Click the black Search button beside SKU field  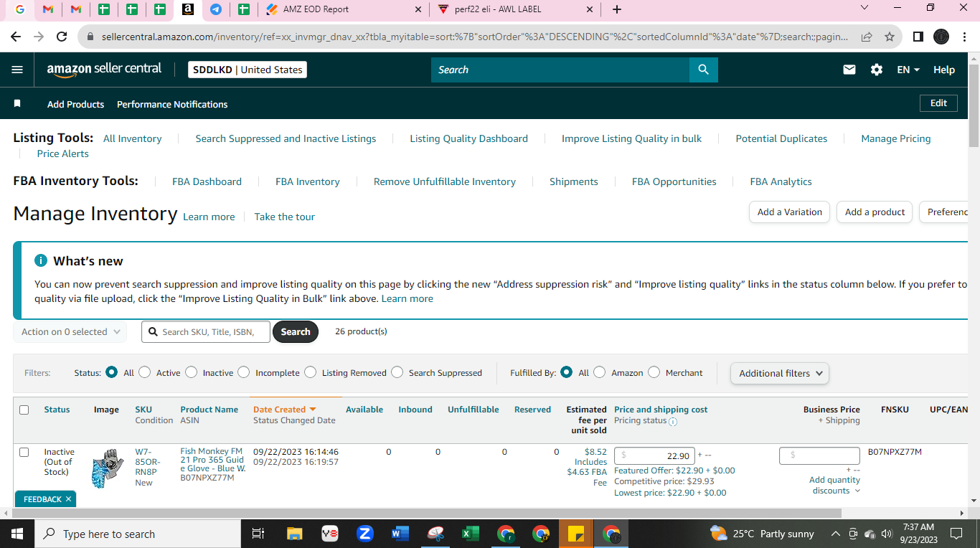[x=296, y=332]
